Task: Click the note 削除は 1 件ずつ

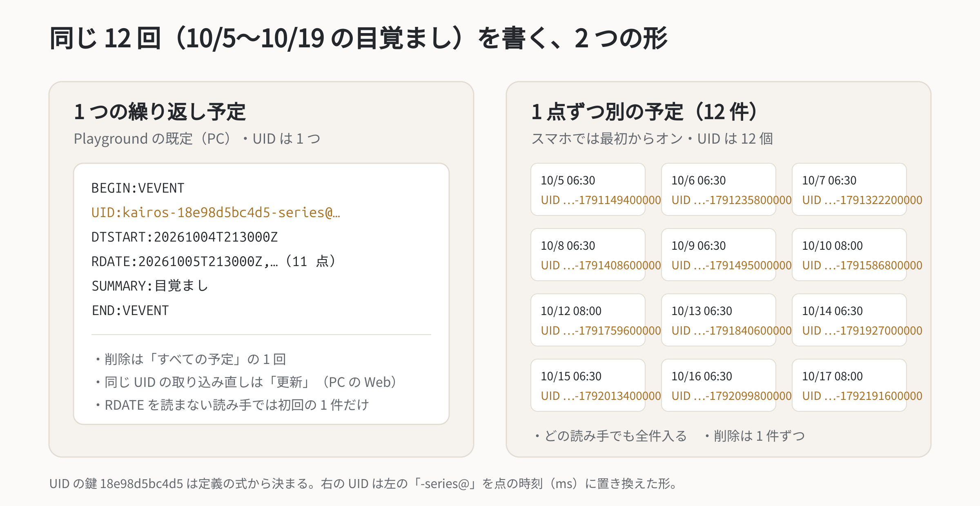Action: click(755, 436)
